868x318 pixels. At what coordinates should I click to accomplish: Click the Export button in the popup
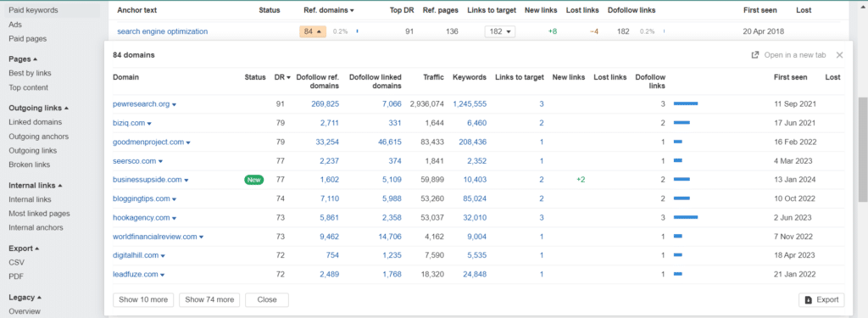coord(821,299)
